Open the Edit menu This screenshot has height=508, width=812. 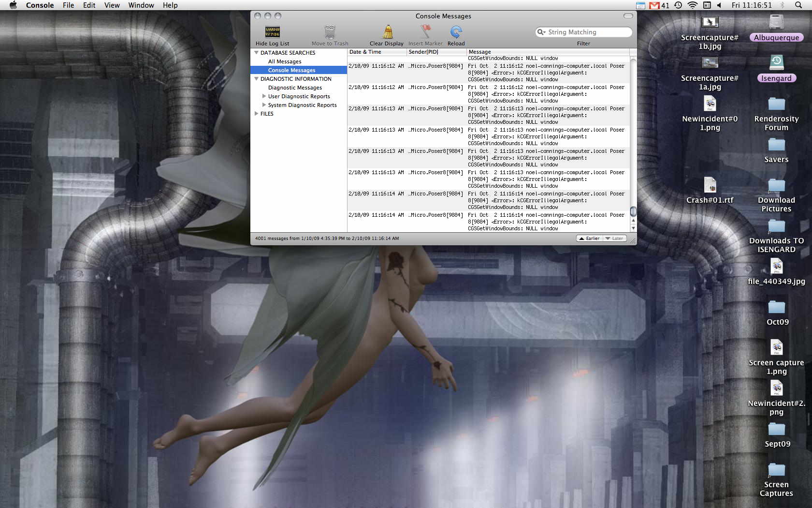(89, 5)
